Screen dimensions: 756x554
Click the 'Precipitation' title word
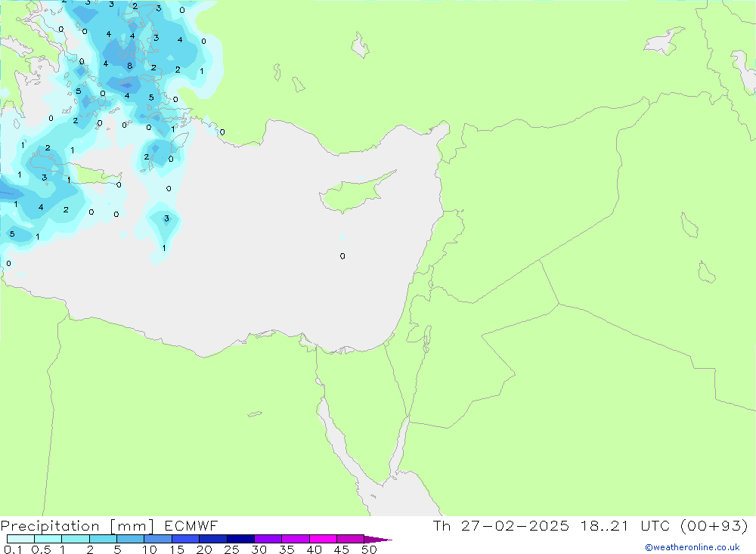coord(50,526)
